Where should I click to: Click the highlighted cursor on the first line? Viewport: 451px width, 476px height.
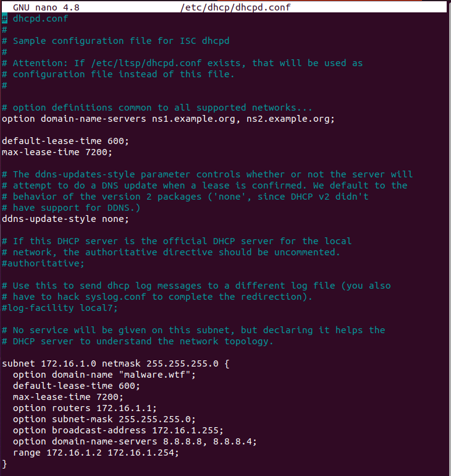4,19
